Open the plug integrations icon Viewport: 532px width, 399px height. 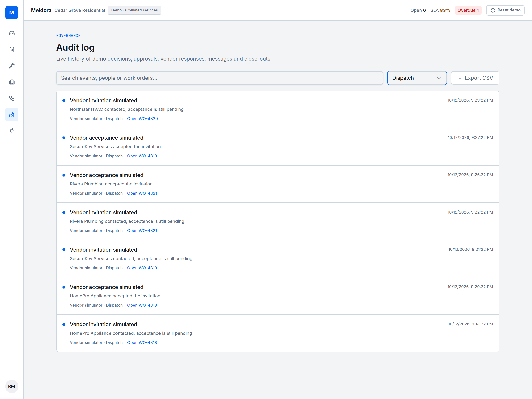(12, 131)
